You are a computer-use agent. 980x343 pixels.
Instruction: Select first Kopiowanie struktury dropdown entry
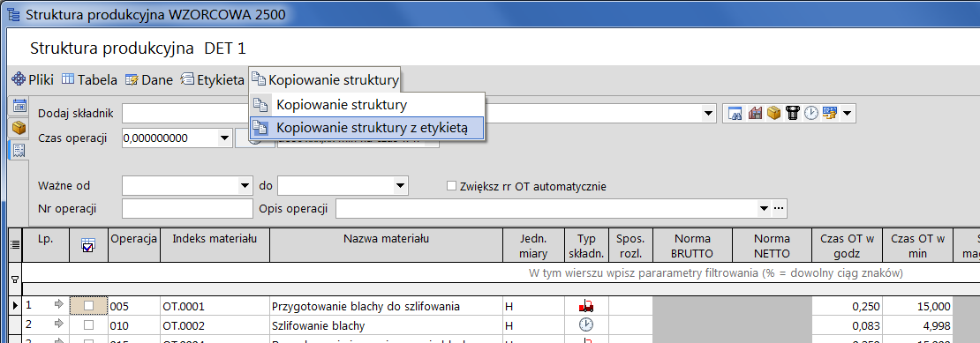click(x=367, y=105)
